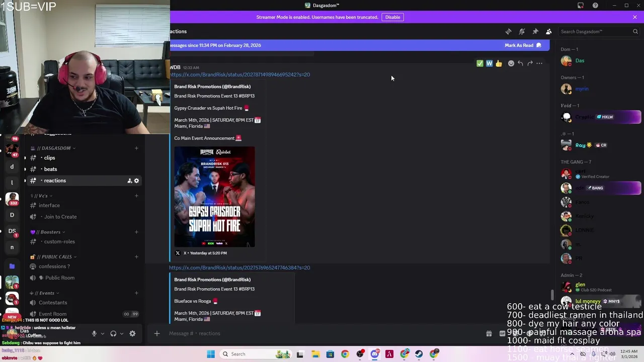Open Discord in the taskbar
644x362 pixels.
pos(374,354)
